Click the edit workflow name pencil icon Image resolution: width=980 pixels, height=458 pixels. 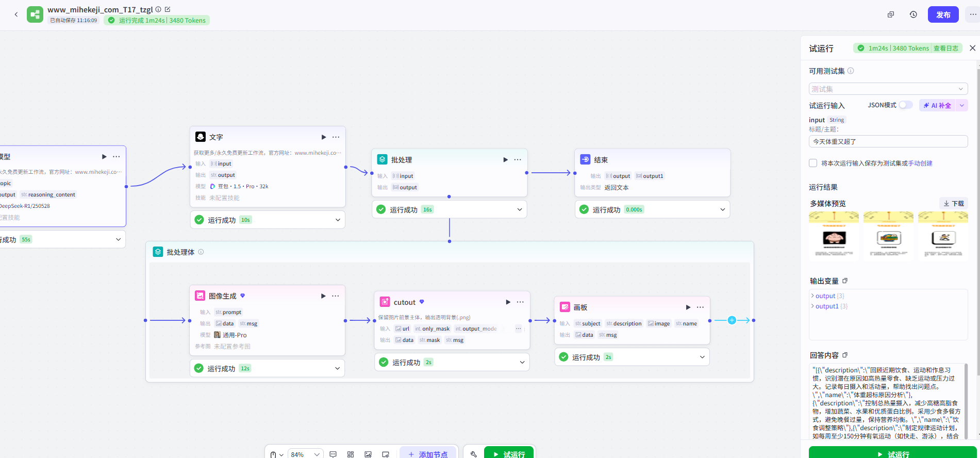click(168, 9)
